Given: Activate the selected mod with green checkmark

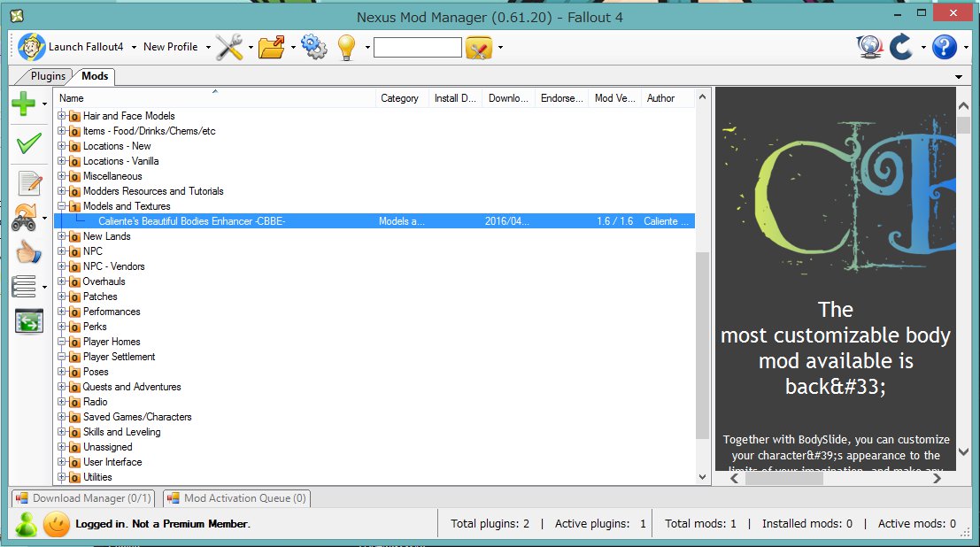Looking at the screenshot, I should pos(28,143).
